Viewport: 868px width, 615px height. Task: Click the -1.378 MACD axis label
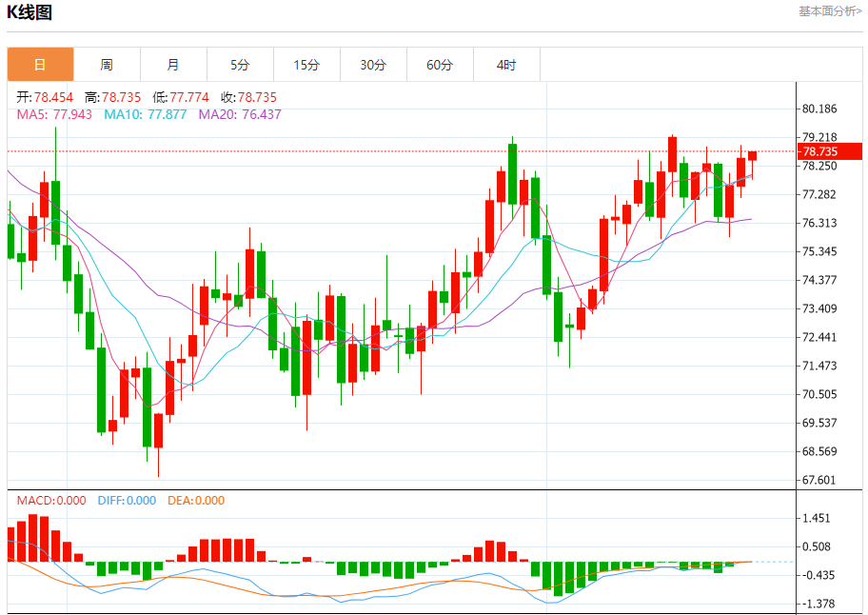point(818,604)
